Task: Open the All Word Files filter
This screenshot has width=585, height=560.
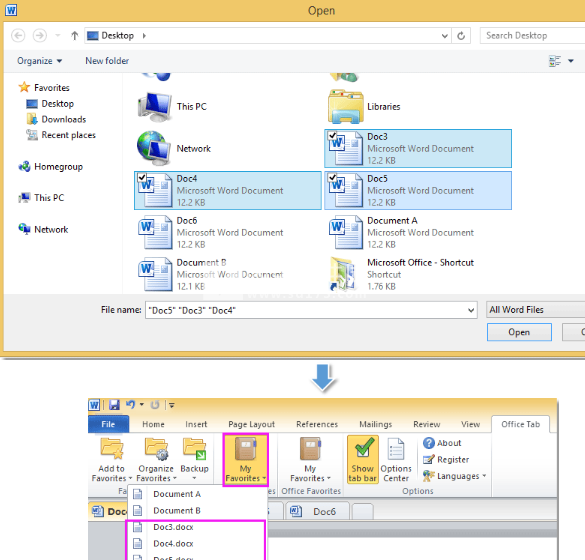Action: (x=535, y=310)
